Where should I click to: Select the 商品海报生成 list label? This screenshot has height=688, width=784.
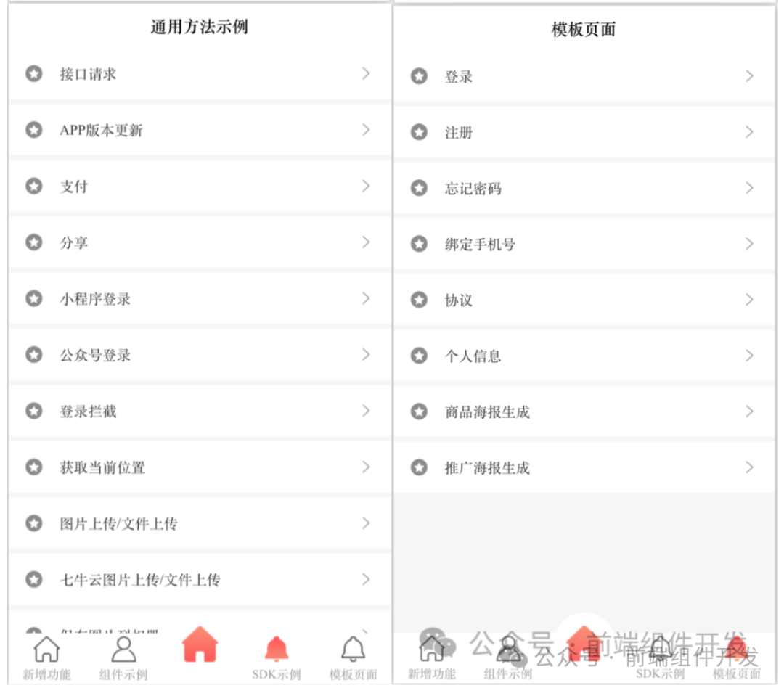click(488, 412)
